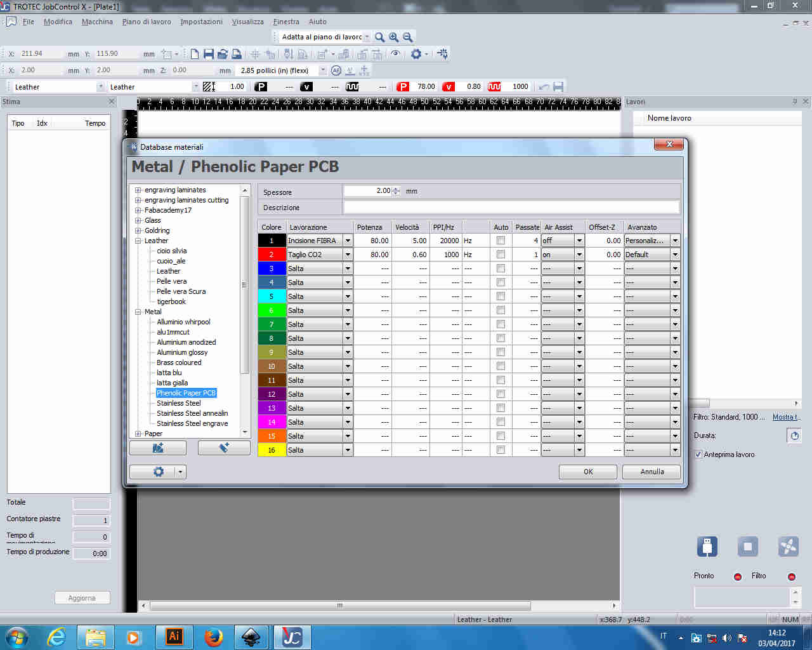Click the floppy disk save icon beside new page

tap(209, 54)
